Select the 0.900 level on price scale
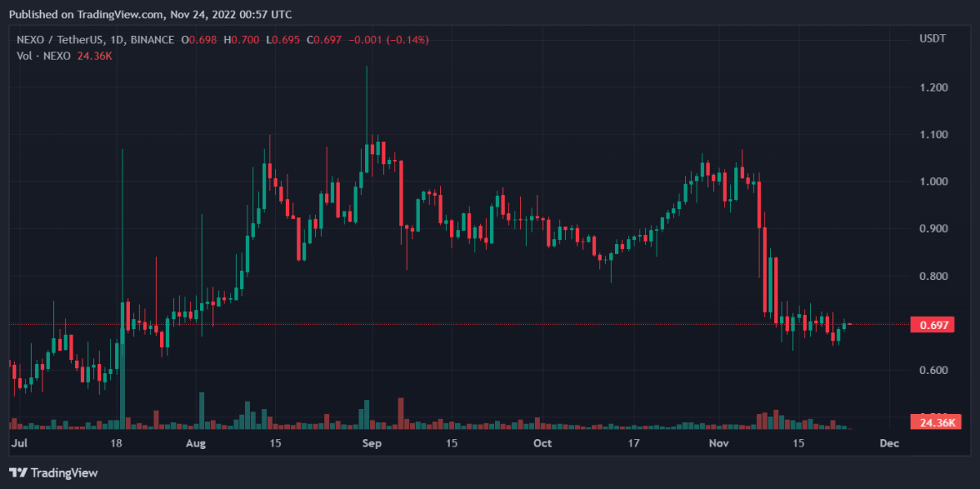 (x=933, y=229)
